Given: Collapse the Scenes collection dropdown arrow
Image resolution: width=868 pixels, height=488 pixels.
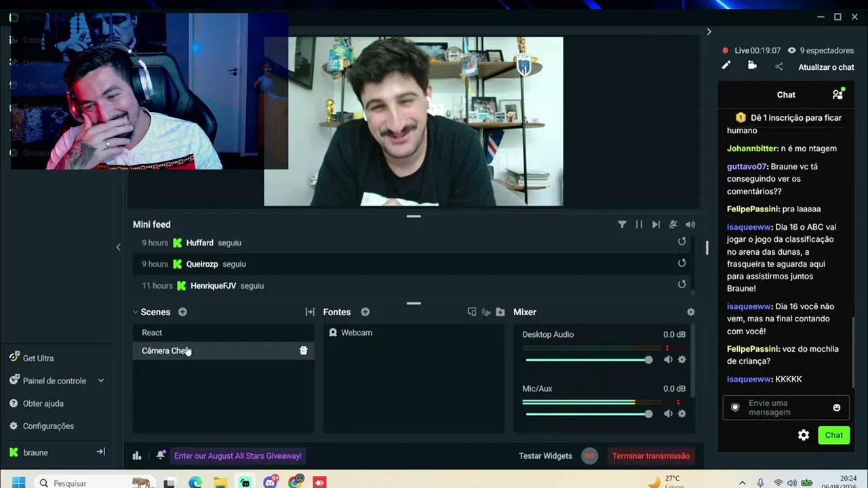Looking at the screenshot, I should pos(136,312).
